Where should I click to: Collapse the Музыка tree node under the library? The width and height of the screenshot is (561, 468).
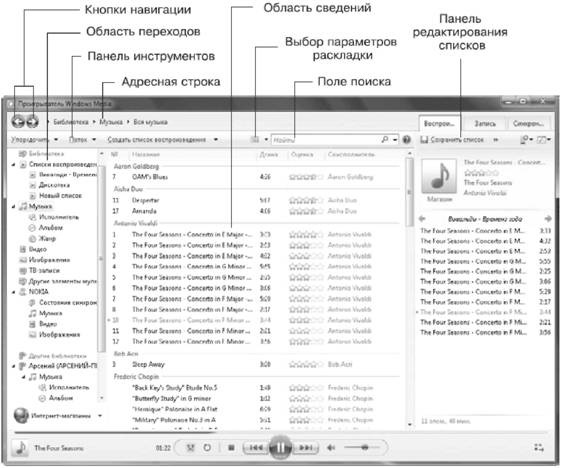pyautogui.click(x=13, y=206)
